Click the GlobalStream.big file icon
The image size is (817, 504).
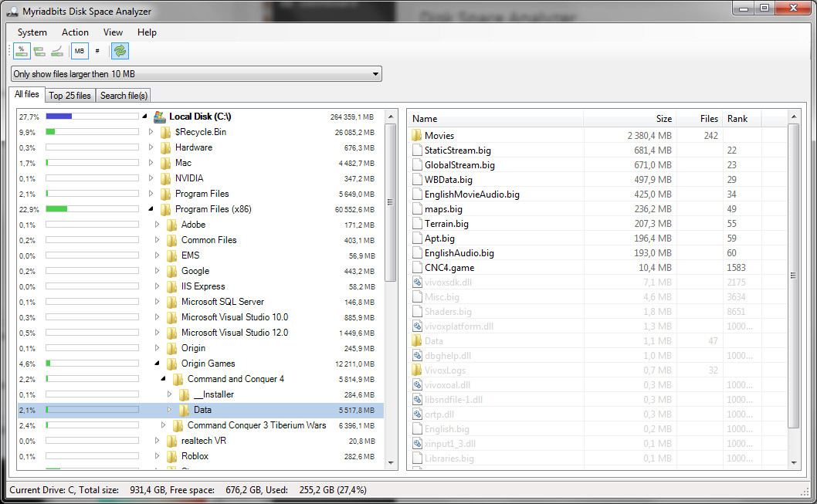[417, 165]
